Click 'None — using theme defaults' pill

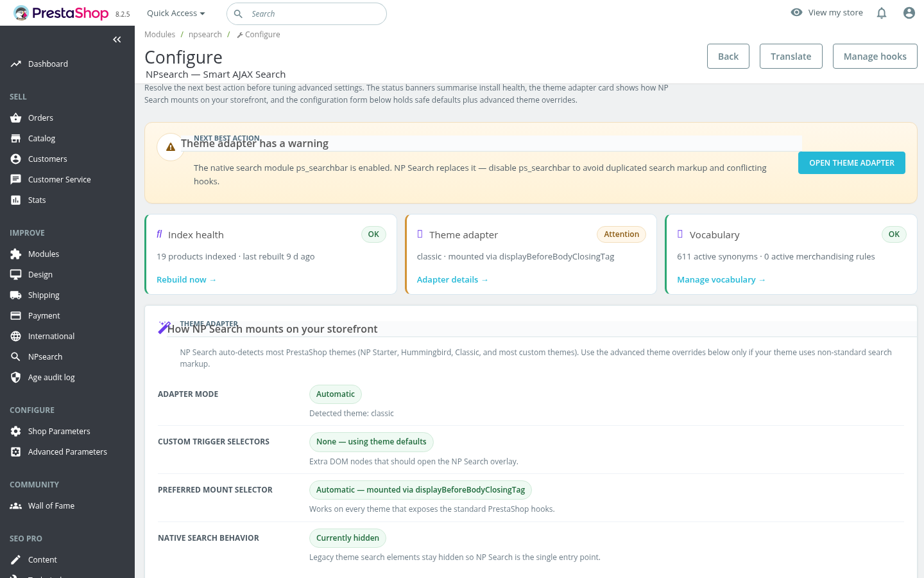(372, 442)
